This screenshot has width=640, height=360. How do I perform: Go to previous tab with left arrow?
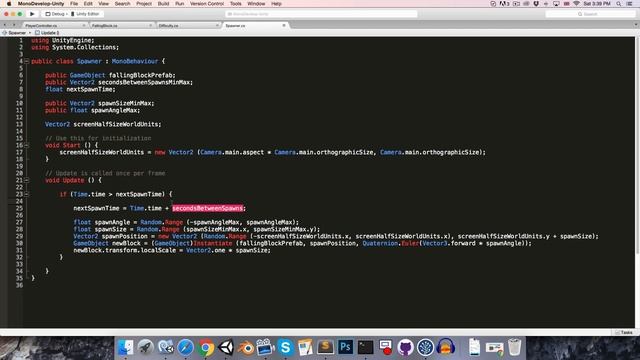click(5, 25)
